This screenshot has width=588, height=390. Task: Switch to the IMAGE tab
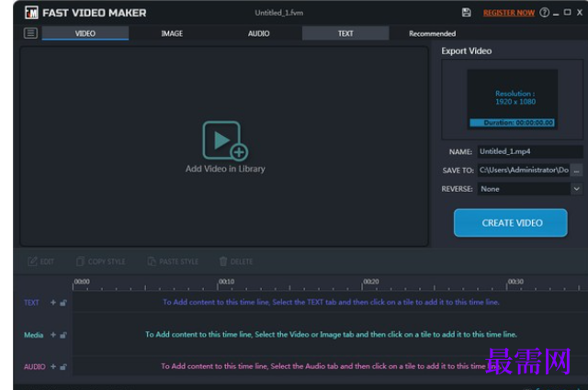click(x=172, y=33)
